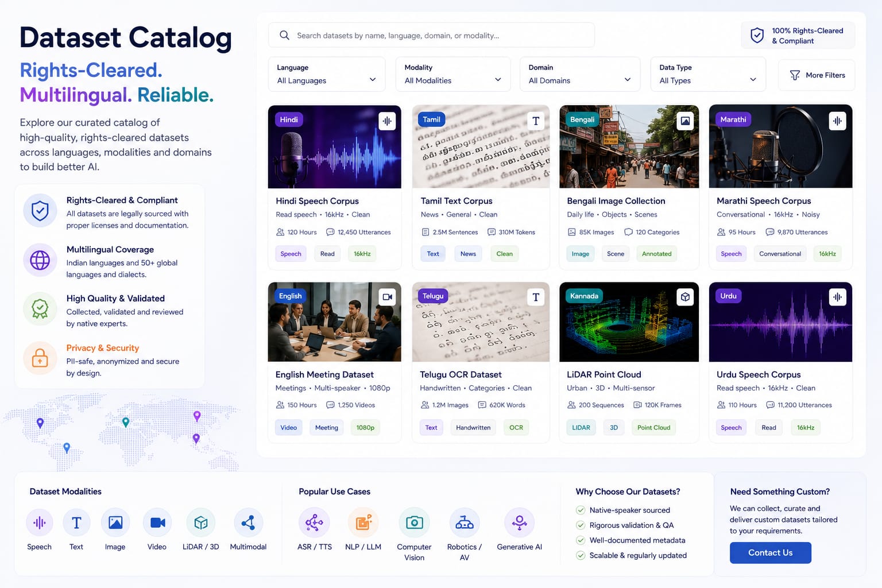Click the Conversational tag on Marathi card
This screenshot has height=588, width=882.
click(780, 254)
